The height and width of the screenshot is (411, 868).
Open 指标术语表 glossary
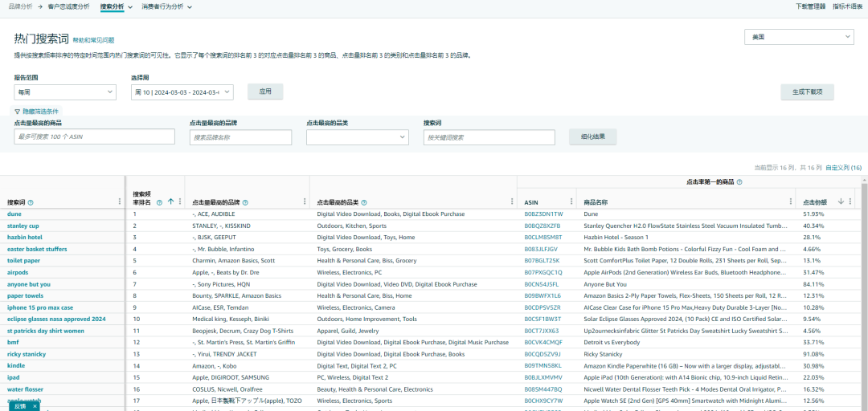click(x=847, y=6)
